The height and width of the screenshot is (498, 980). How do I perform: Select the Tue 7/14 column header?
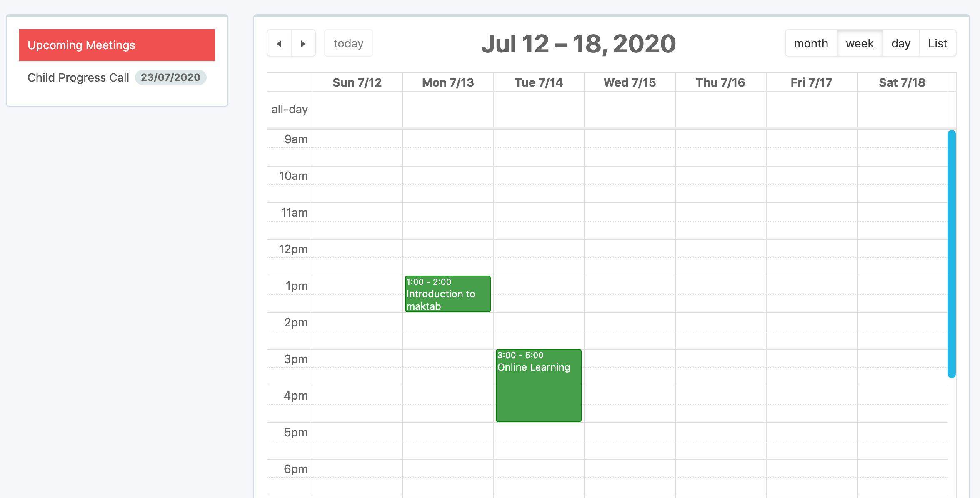pyautogui.click(x=539, y=82)
